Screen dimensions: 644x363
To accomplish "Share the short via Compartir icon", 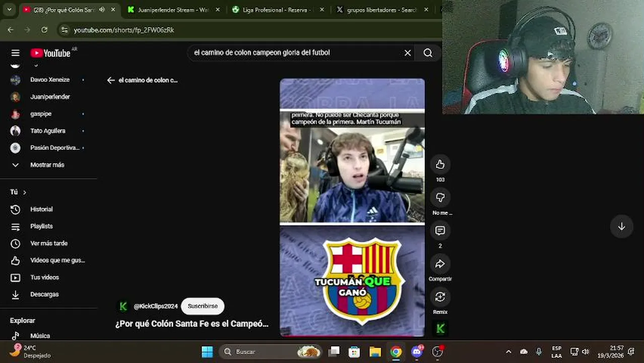I will point(440,264).
